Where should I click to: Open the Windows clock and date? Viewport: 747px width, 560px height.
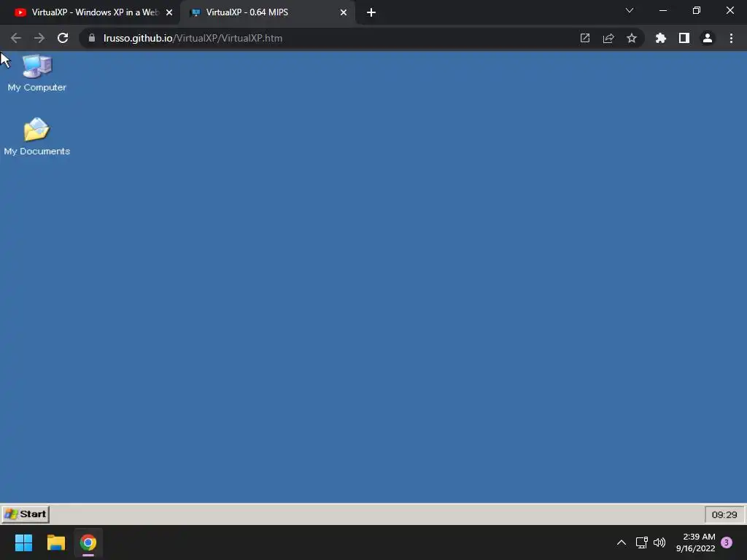(695, 542)
